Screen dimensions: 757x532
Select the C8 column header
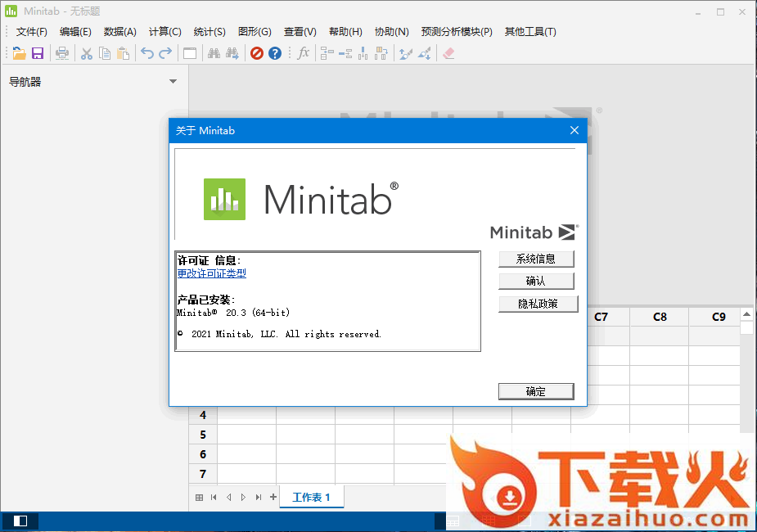(660, 317)
